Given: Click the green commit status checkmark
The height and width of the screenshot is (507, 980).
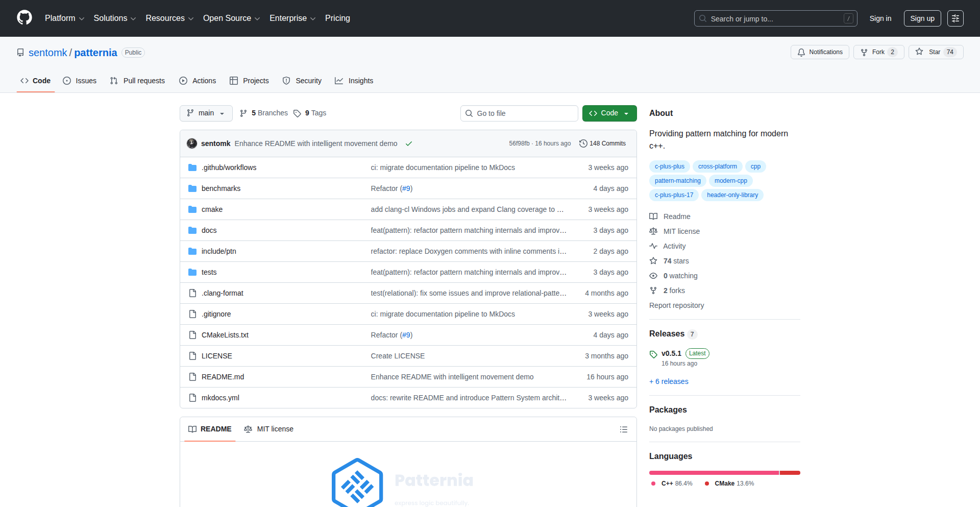Looking at the screenshot, I should pyautogui.click(x=409, y=144).
